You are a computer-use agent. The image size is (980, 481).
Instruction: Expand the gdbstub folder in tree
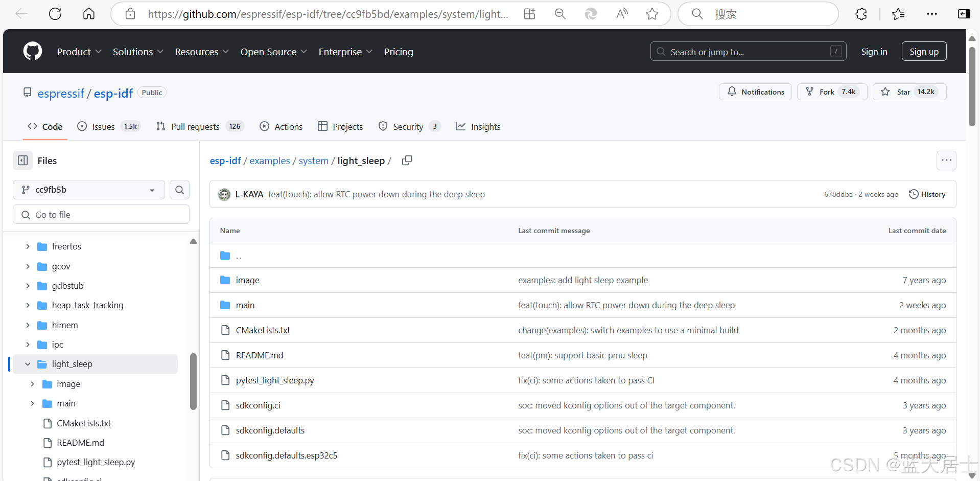pyautogui.click(x=28, y=286)
